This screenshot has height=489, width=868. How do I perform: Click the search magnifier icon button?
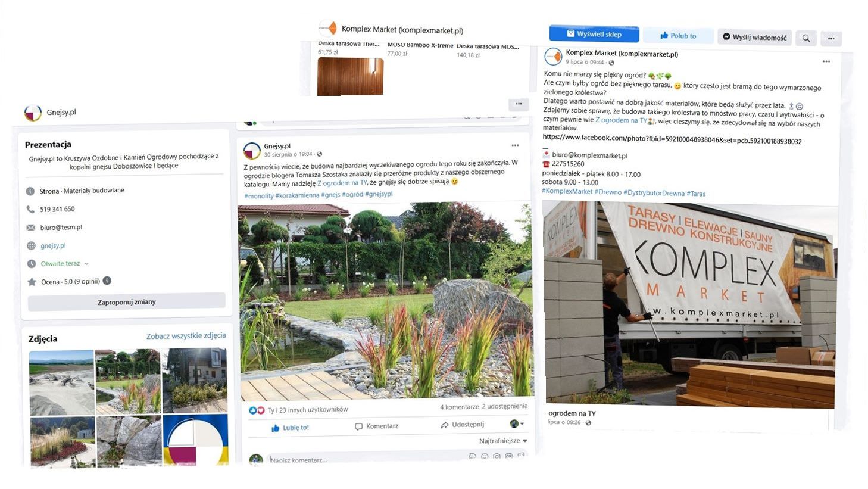click(x=806, y=38)
